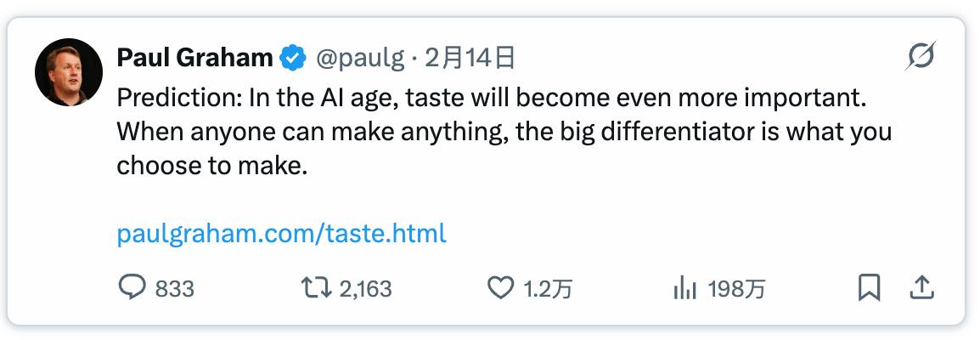Click the 833 replies count
The image size is (980, 340).
coord(175,290)
